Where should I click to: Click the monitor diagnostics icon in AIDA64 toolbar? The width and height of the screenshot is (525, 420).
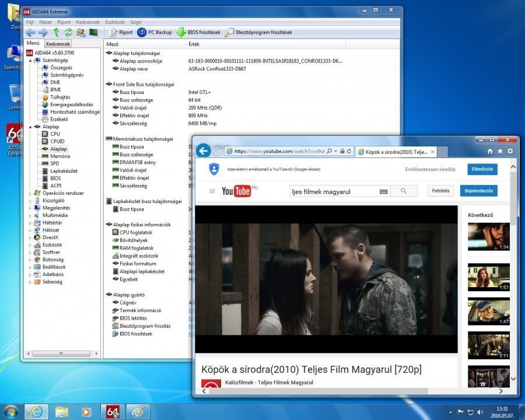tap(93, 33)
